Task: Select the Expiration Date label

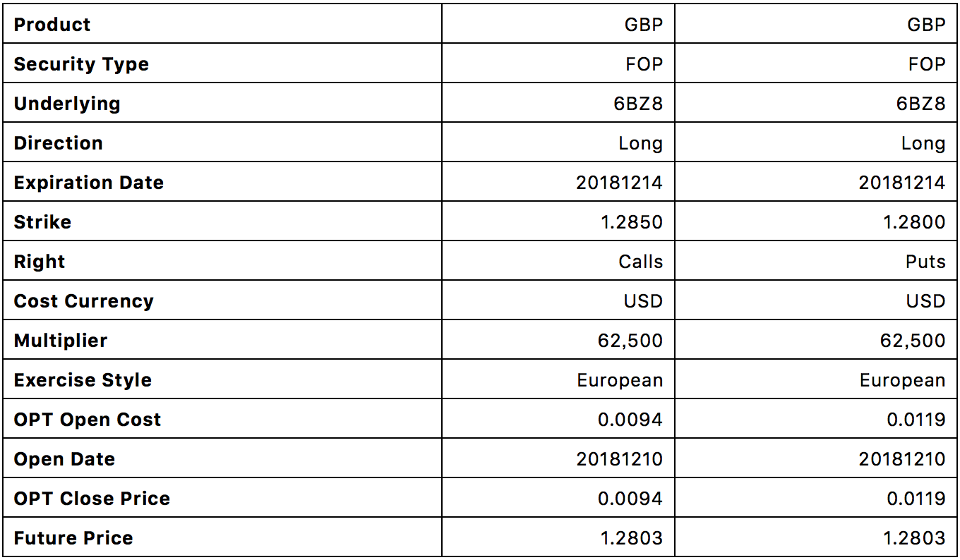Action: pyautogui.click(x=89, y=183)
